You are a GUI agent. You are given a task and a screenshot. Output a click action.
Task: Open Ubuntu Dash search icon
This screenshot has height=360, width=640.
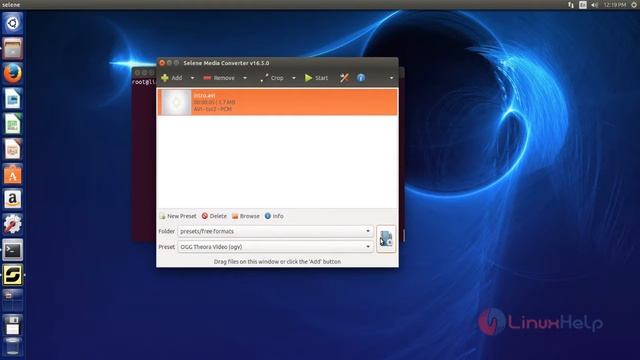pyautogui.click(x=13, y=23)
